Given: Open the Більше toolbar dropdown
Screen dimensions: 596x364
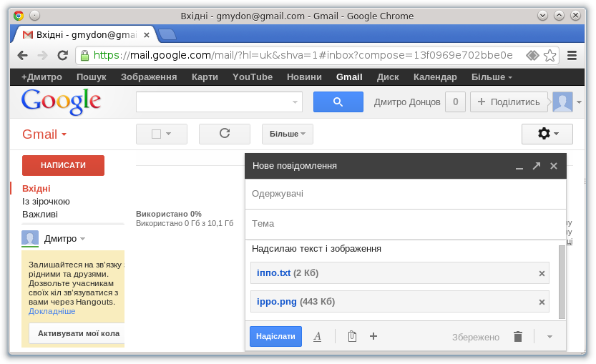Looking at the screenshot, I should (288, 134).
